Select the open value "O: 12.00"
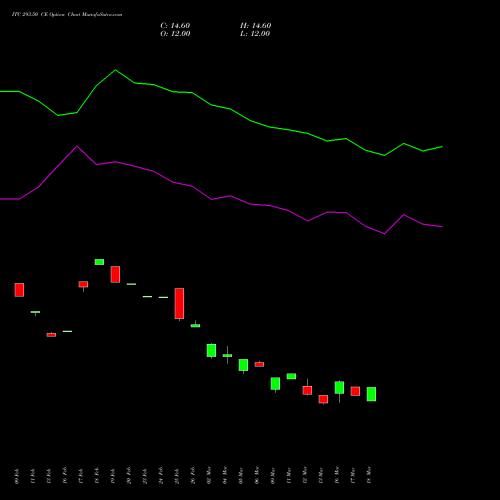Screen dimensions: 500x500 175,34
